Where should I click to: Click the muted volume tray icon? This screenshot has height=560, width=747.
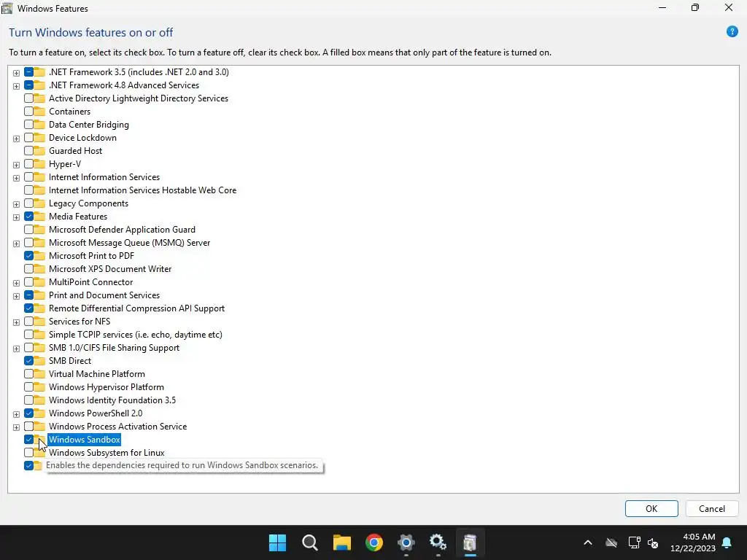click(653, 542)
